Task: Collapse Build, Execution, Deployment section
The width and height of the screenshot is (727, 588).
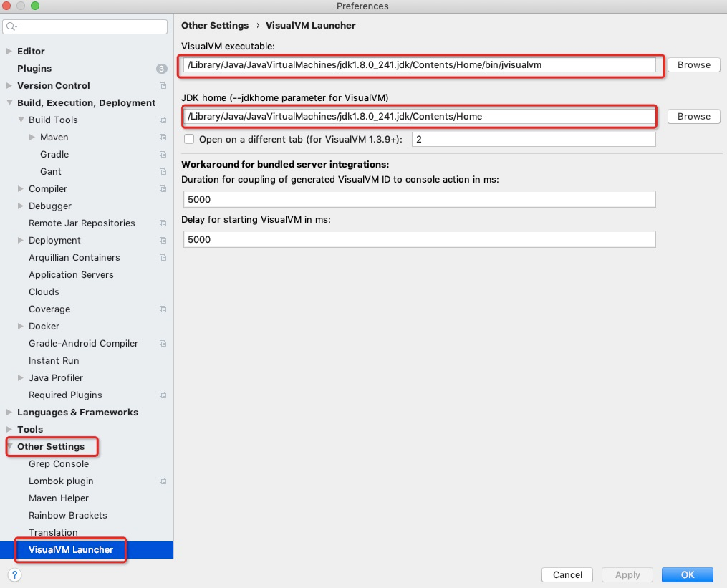Action: point(9,102)
